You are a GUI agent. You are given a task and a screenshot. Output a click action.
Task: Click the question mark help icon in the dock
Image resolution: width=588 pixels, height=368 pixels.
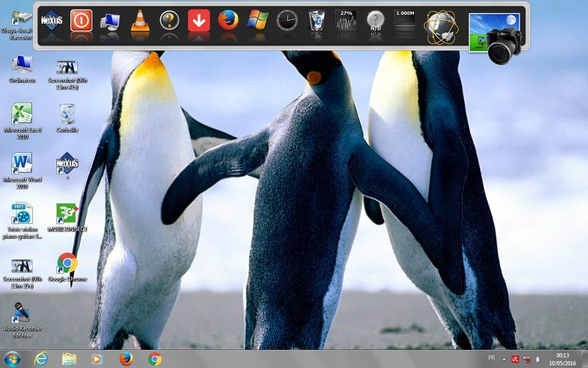[170, 21]
